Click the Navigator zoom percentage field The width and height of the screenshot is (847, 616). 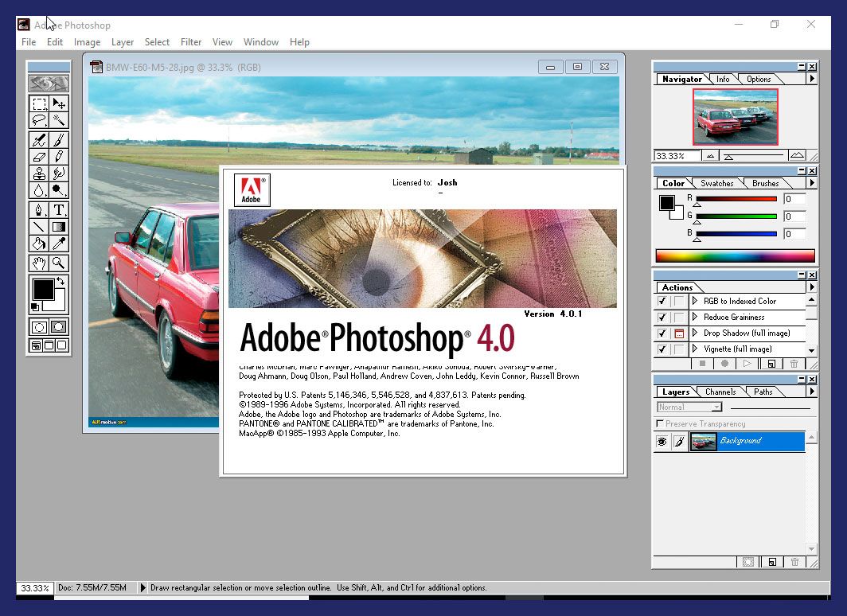677,156
